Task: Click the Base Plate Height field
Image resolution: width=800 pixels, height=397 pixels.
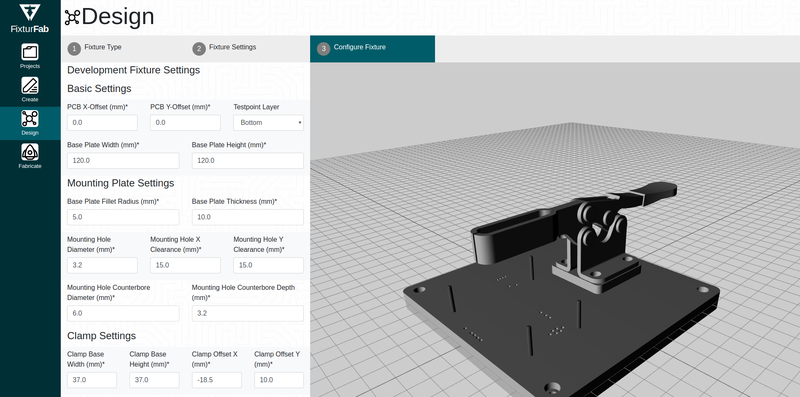Action: 247,160
